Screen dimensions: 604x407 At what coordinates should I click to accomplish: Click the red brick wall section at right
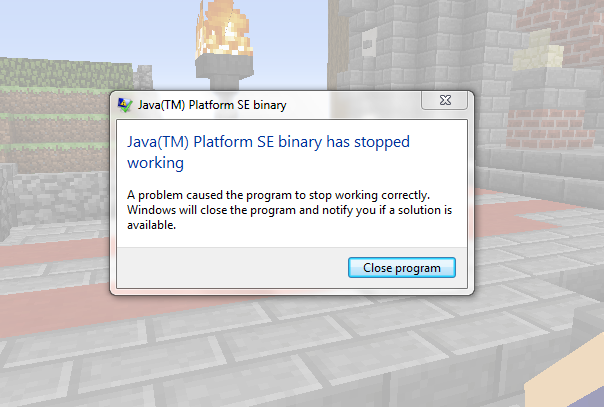click(x=545, y=129)
